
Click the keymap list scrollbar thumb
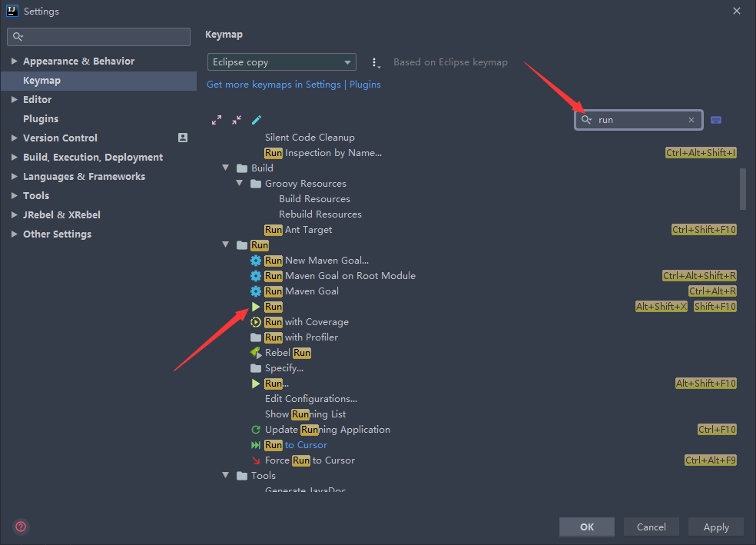click(743, 188)
